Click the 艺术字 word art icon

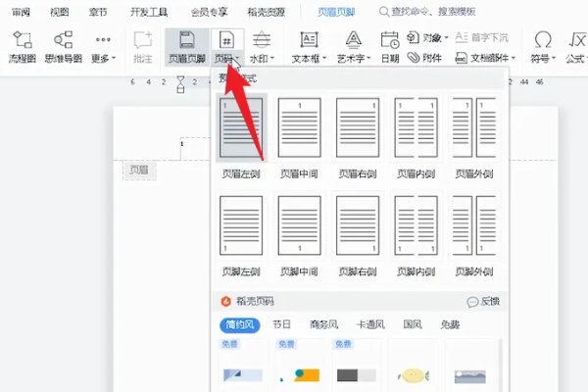[x=353, y=40]
